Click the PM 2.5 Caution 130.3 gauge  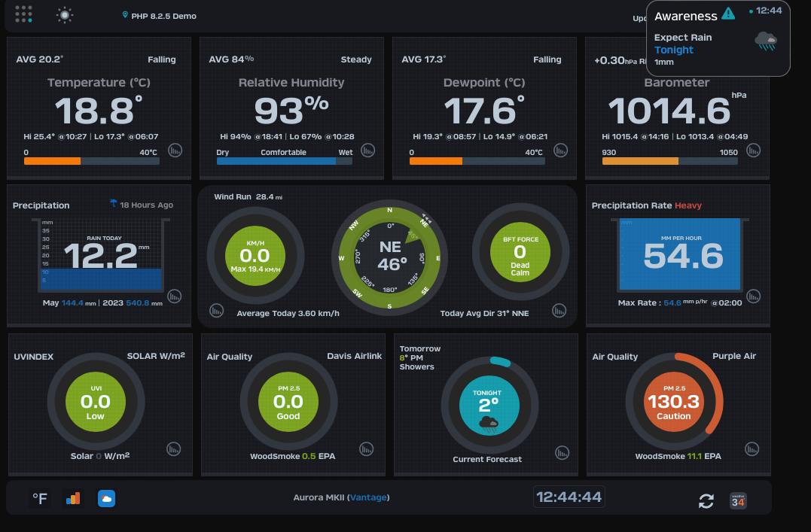click(673, 403)
